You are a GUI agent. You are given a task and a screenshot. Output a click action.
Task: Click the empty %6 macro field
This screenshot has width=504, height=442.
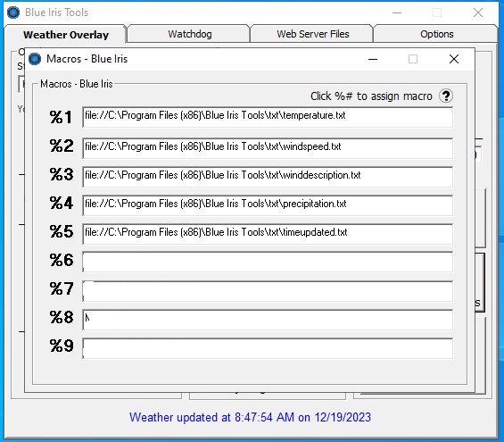[268, 263]
